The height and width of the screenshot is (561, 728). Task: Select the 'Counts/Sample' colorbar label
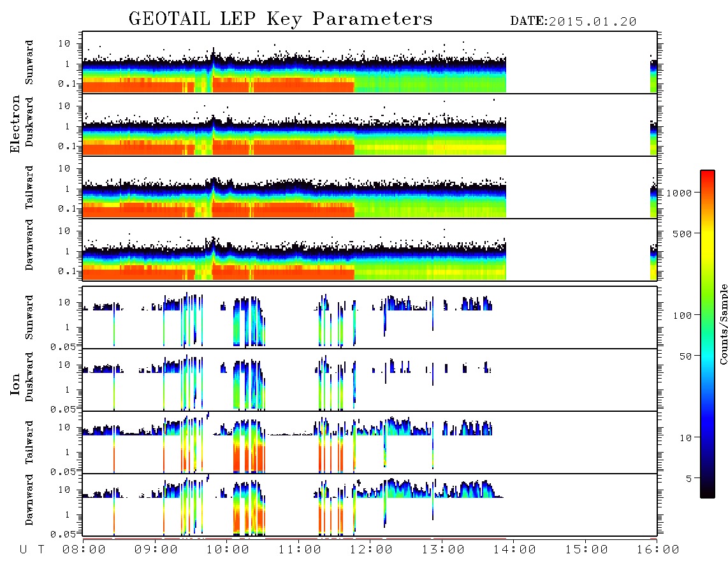point(723,324)
